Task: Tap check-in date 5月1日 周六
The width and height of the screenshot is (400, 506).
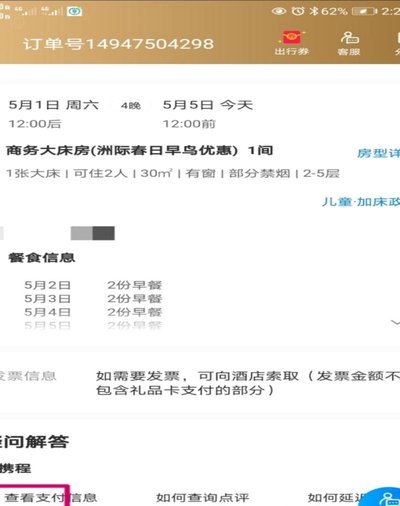Action: 54,105
